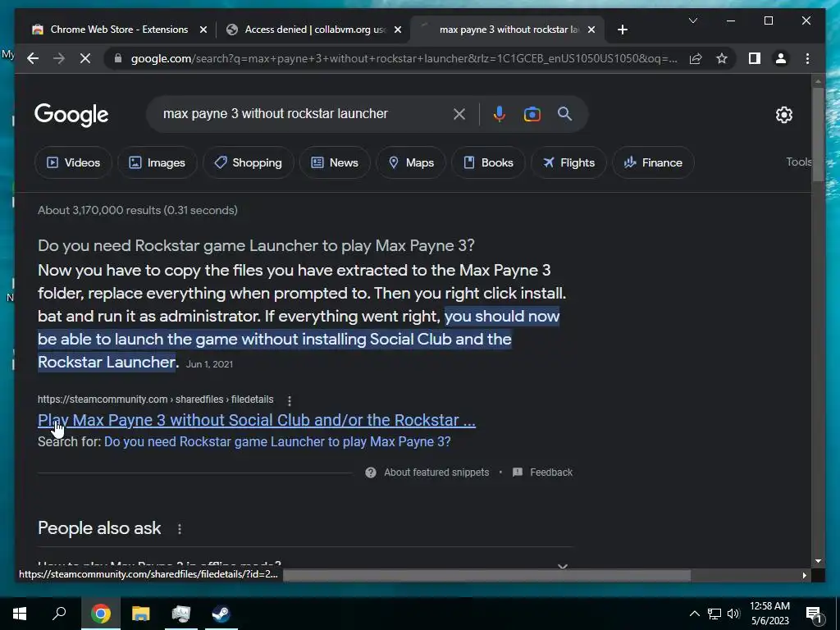Open the tab search chevron
Image resolution: width=840 pixels, height=630 pixels.
click(x=692, y=21)
